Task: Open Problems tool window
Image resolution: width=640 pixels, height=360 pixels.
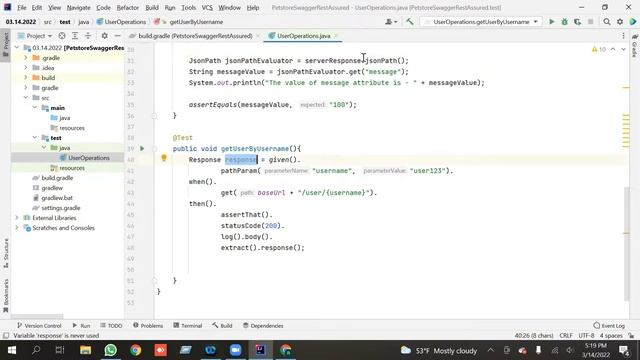Action: 148,325
